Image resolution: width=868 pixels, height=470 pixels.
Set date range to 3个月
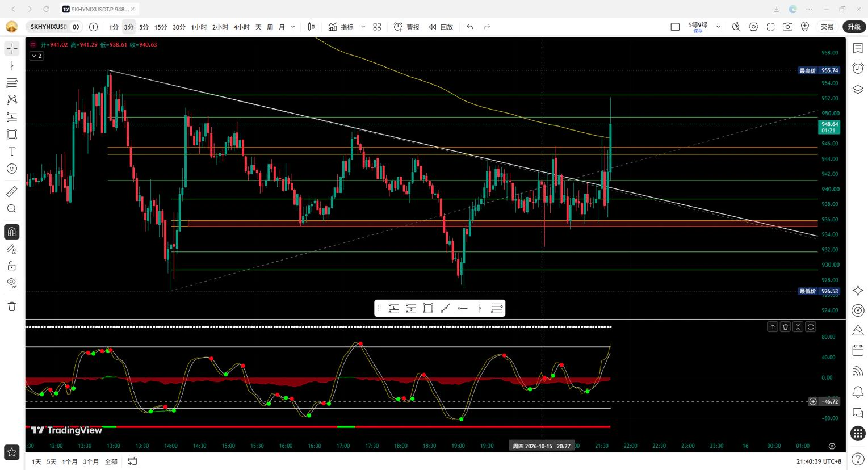tap(91, 461)
